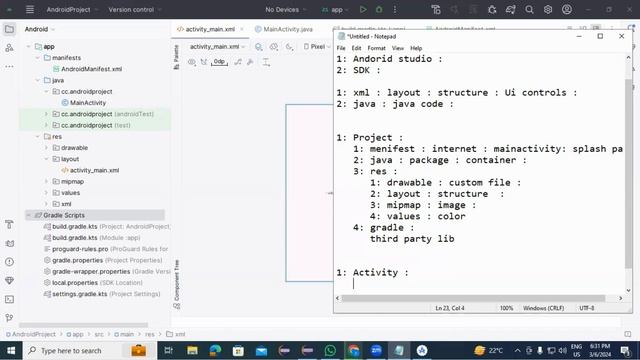
Task: Toggle view options eye icon in layout editor
Action: click(191, 62)
